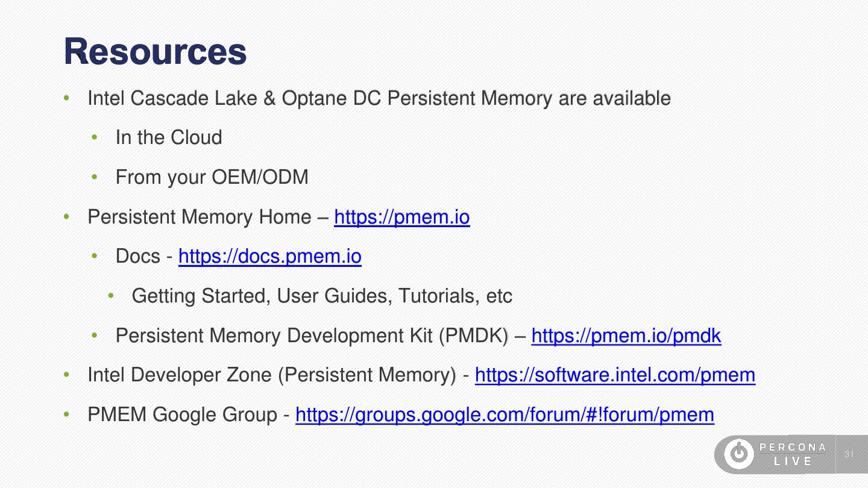Click the Percona power button icon
This screenshot has width=868, height=488.
click(738, 454)
